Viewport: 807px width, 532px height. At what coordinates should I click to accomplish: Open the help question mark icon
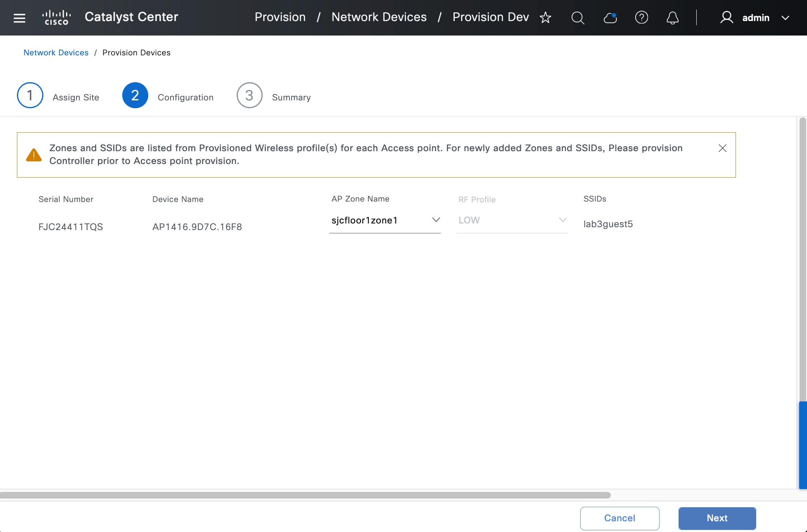pos(641,18)
